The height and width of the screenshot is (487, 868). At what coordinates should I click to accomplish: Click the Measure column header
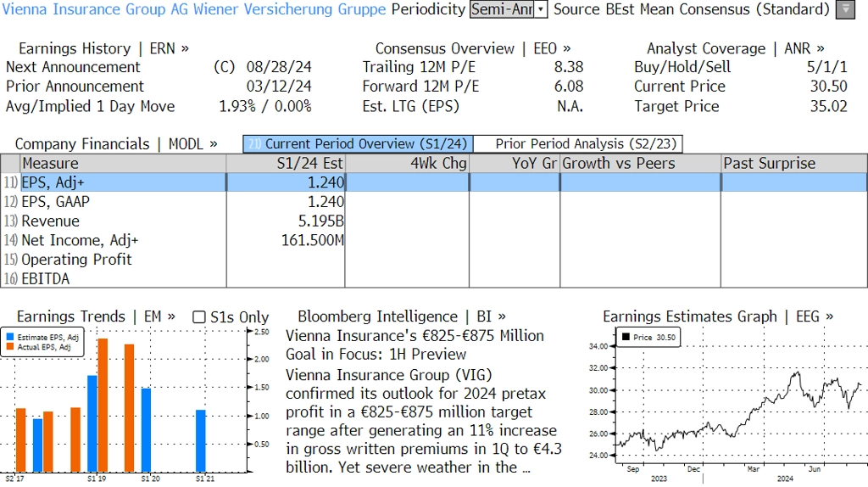click(123, 164)
